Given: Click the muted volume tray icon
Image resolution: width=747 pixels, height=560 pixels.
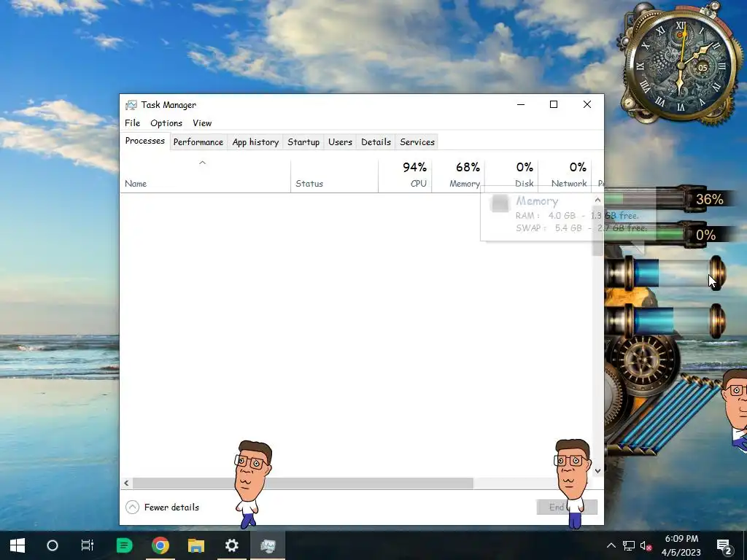Looking at the screenshot, I should click(x=646, y=545).
